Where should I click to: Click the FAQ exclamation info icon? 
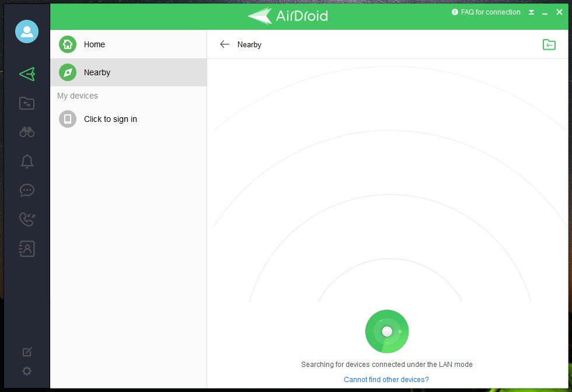pos(455,12)
